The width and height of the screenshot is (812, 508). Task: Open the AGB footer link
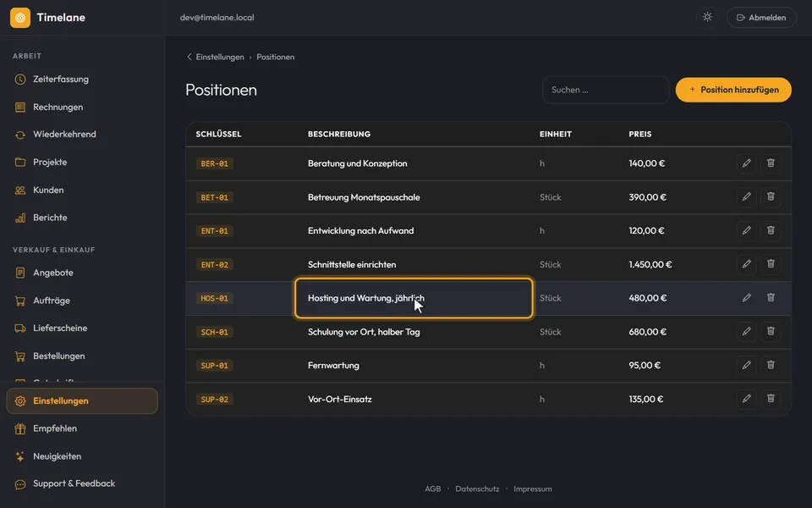click(x=433, y=489)
